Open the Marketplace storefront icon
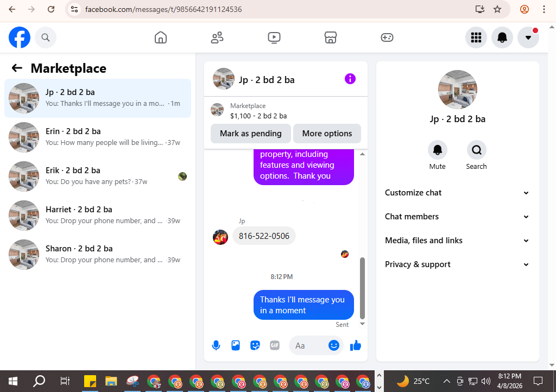Image resolution: width=556 pixels, height=392 pixels. click(x=331, y=37)
